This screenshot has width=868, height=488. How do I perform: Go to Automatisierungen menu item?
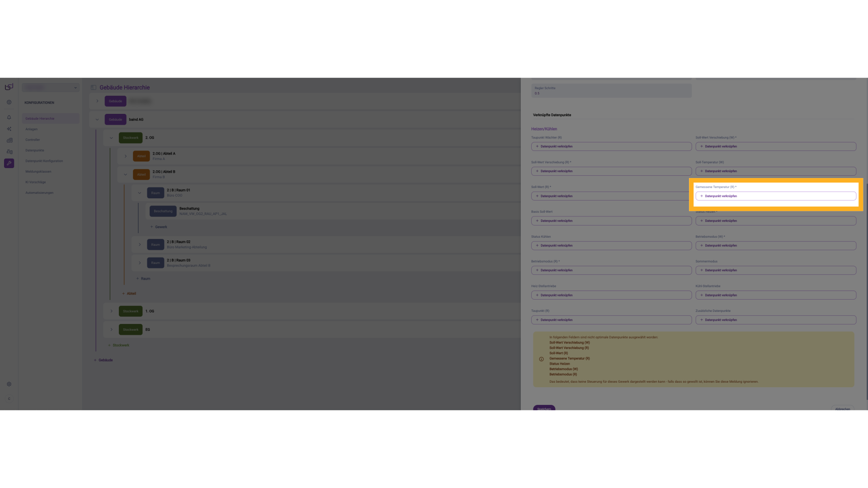[39, 193]
